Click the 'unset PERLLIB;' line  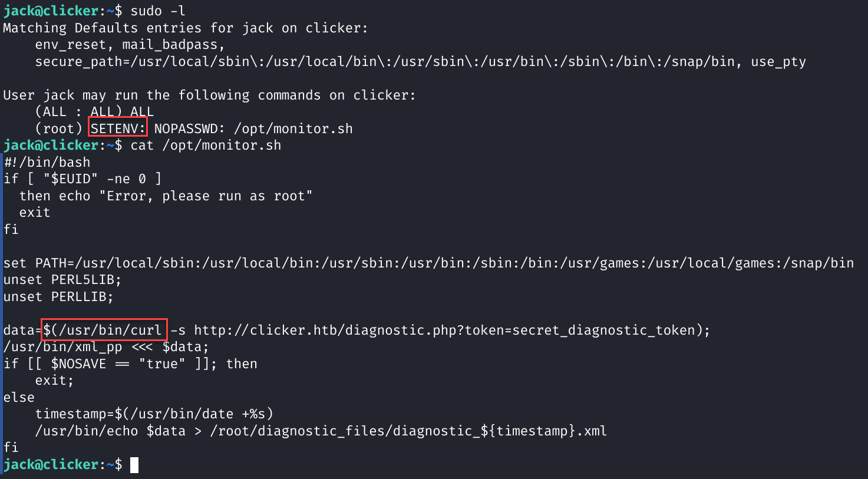[58, 296]
